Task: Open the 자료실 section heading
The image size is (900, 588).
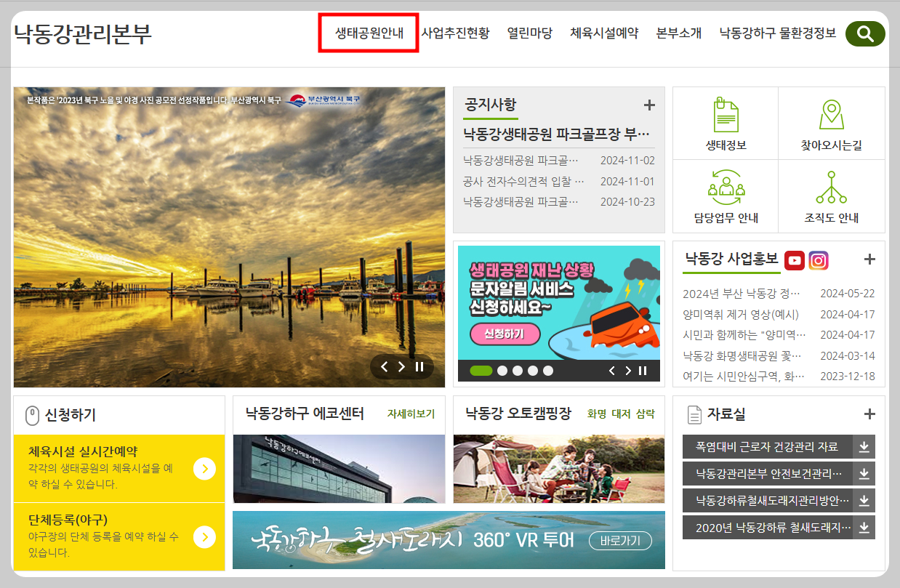Action: coord(726,414)
